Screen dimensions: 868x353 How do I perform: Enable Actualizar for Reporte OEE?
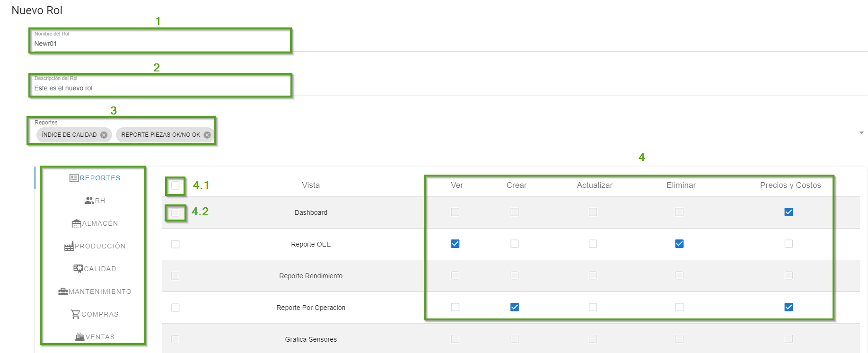(593, 244)
